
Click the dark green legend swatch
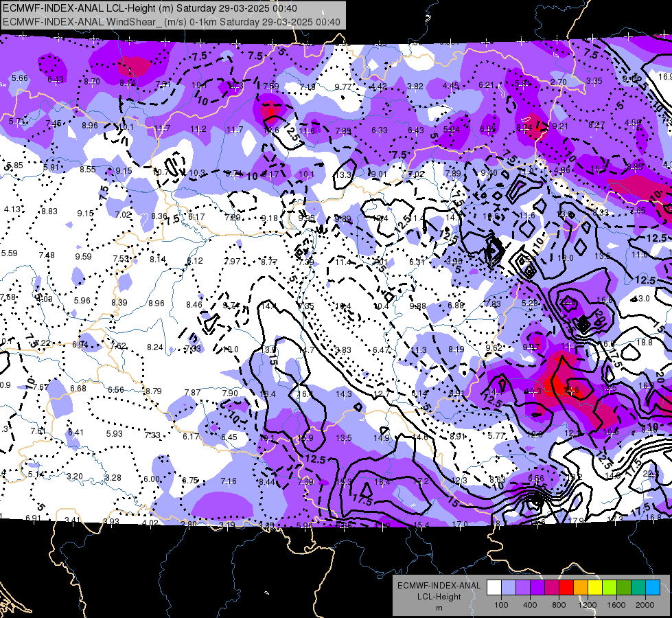point(624,588)
